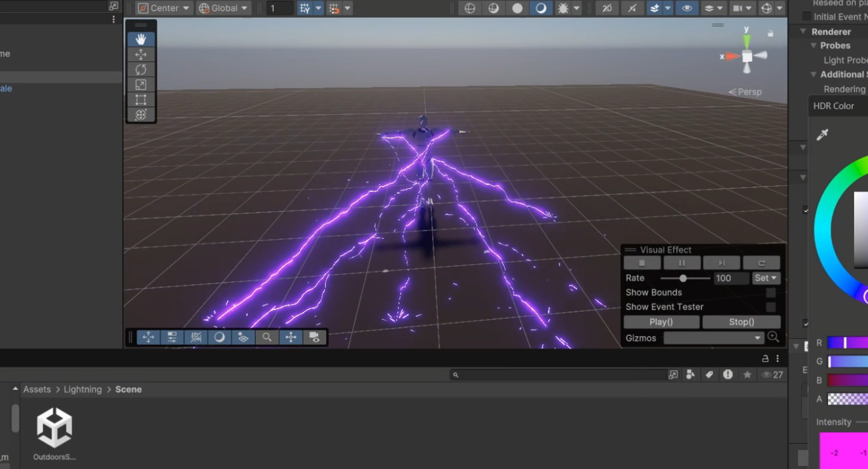Click the Play() button
The height and width of the screenshot is (469, 868).
pyautogui.click(x=661, y=322)
